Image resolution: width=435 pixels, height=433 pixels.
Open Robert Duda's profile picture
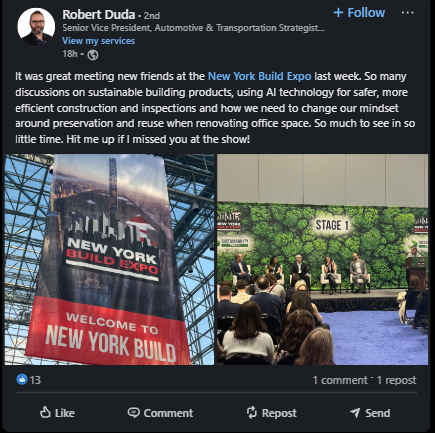[36, 27]
